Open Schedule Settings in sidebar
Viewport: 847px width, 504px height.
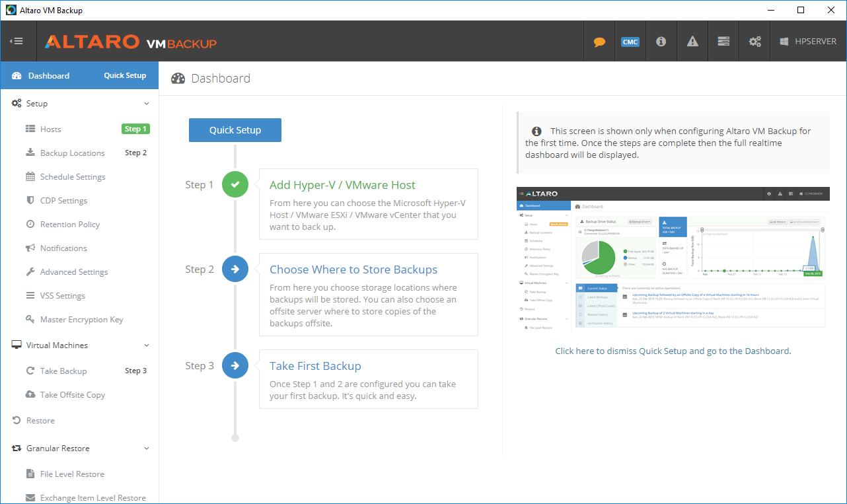point(73,177)
